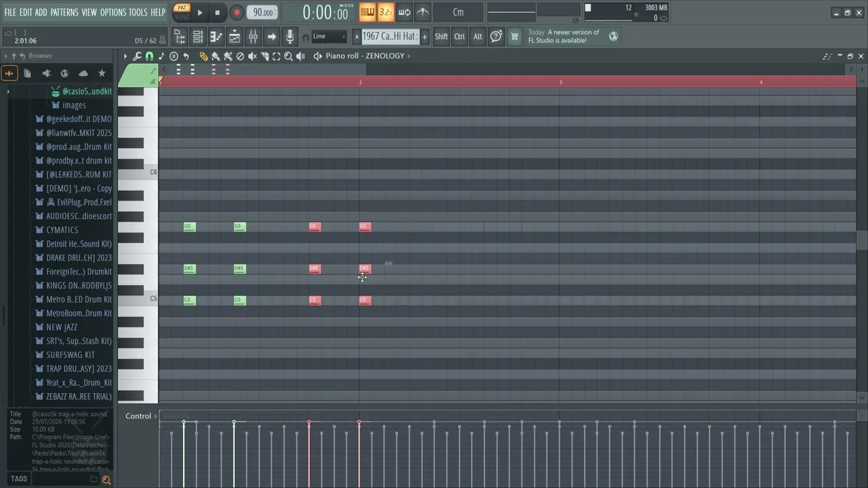Image resolution: width=868 pixels, height=488 pixels.
Task: Open the PATTERNS menu
Action: (x=64, y=12)
